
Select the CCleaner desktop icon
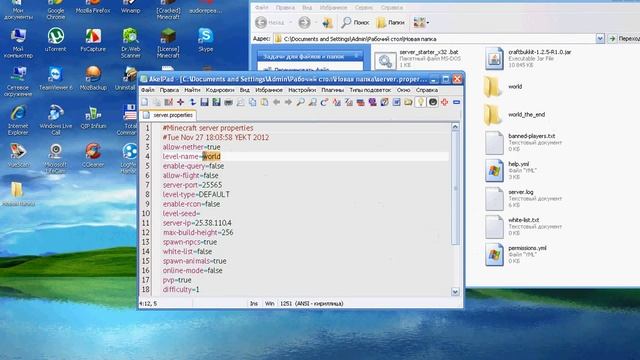(93, 155)
